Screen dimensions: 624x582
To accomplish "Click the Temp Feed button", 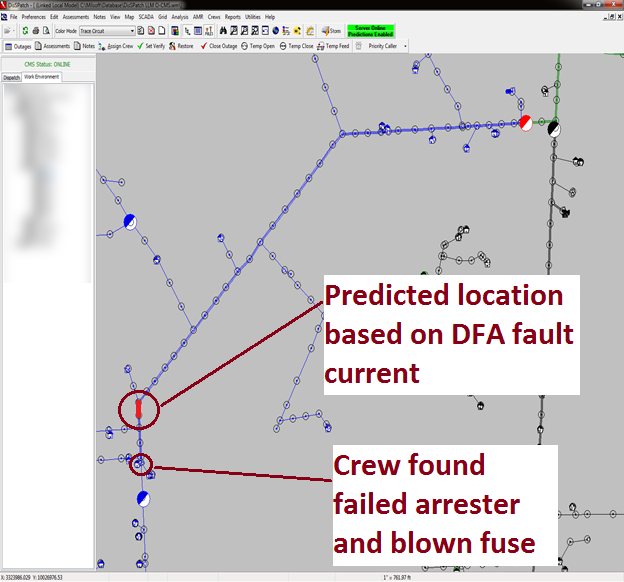I will (333, 46).
